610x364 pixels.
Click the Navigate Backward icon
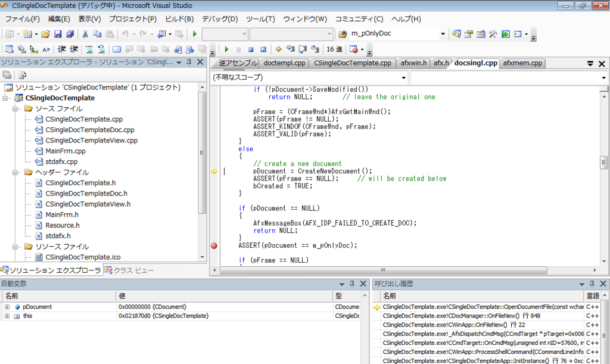click(x=161, y=34)
